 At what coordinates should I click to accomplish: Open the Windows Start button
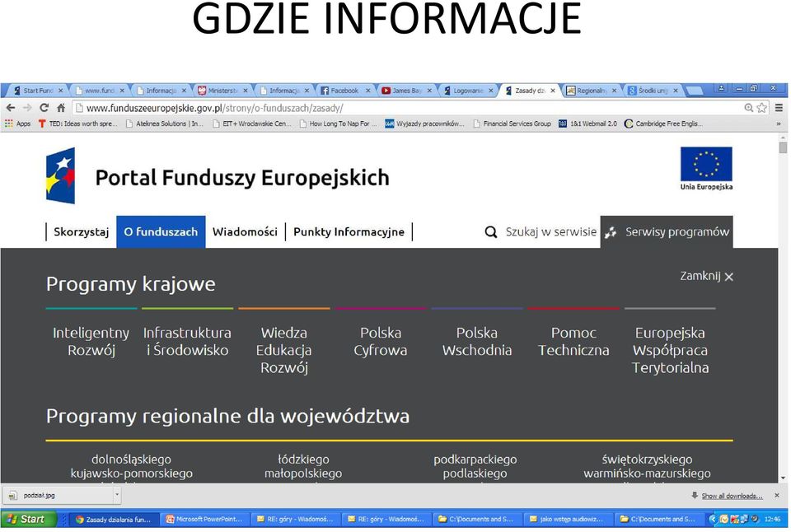[28, 519]
